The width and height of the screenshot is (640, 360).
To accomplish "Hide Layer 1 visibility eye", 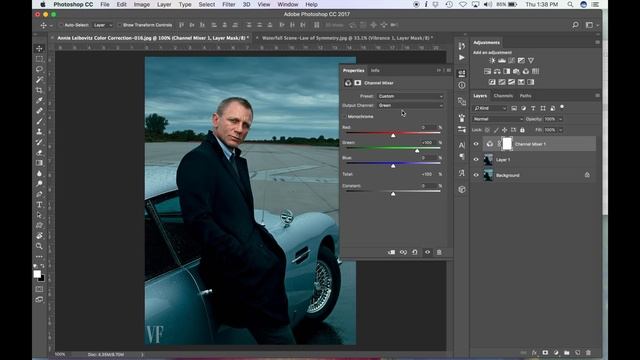I will click(476, 160).
